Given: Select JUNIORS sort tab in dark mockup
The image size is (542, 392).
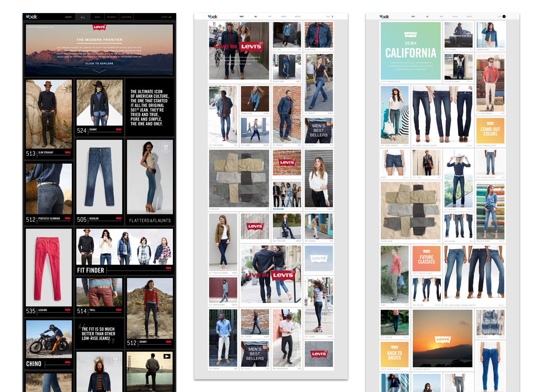Looking at the screenshot, I should tap(126, 17).
